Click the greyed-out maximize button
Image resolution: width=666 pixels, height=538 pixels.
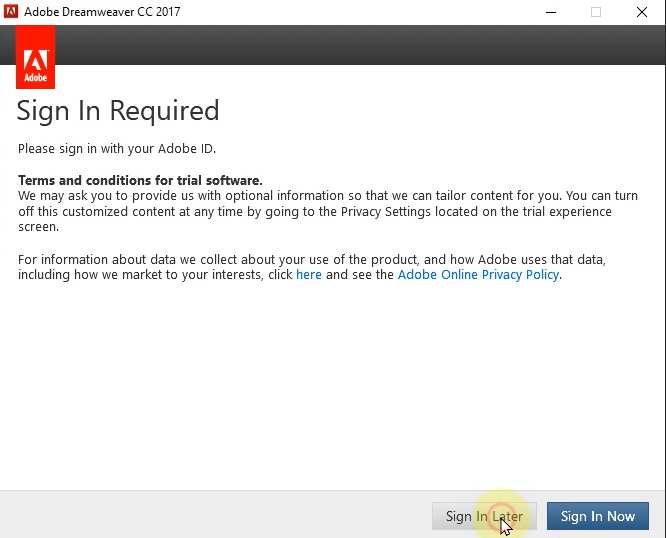pyautogui.click(x=596, y=12)
